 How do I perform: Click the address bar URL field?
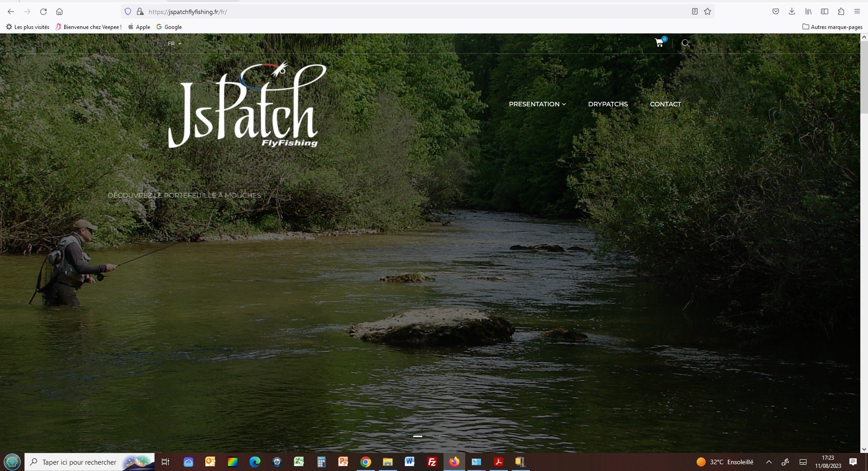coord(416,12)
